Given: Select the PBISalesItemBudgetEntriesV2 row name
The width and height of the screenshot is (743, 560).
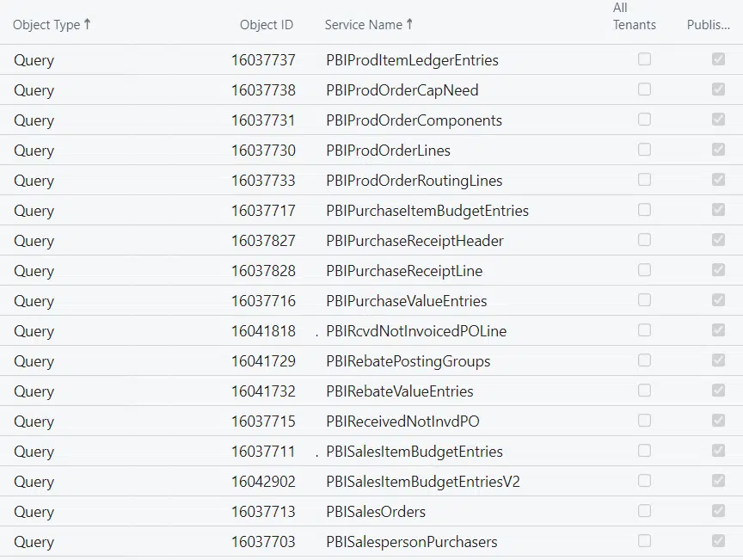Looking at the screenshot, I should (x=422, y=482).
